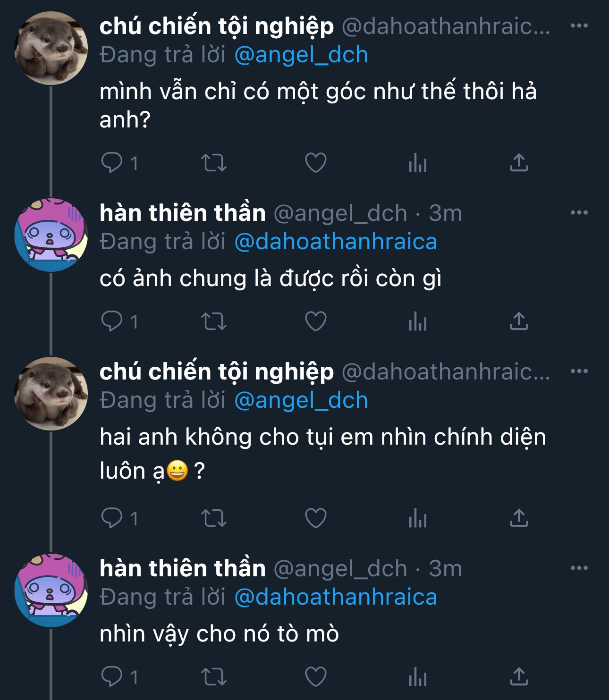Open the otter profile picture of first tweet

pyautogui.click(x=51, y=48)
